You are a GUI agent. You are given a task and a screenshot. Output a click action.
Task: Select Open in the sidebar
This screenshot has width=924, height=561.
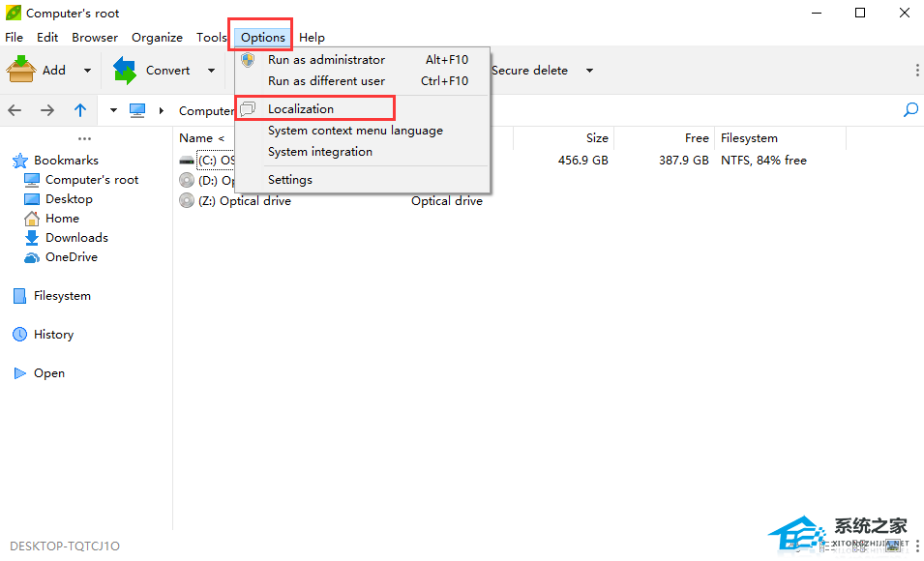coord(49,373)
